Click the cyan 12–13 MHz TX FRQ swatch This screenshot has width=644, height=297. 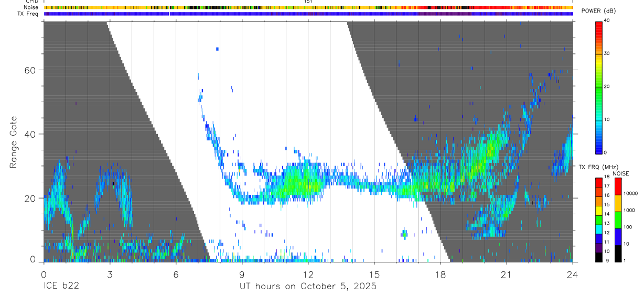tap(598, 229)
